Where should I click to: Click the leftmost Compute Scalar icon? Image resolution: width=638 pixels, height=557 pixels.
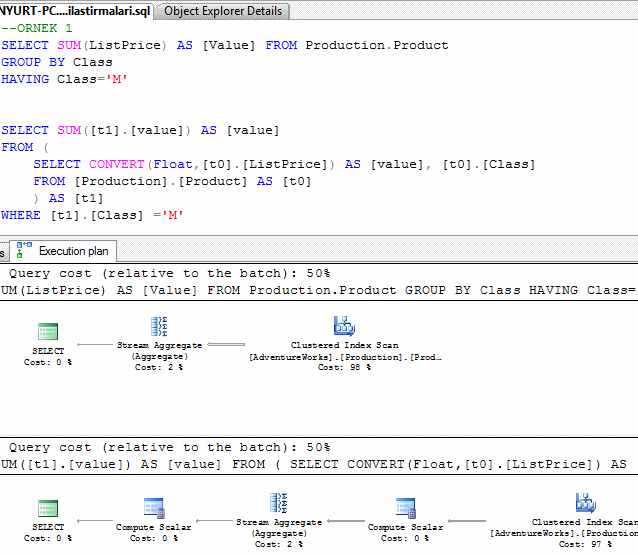(x=154, y=508)
